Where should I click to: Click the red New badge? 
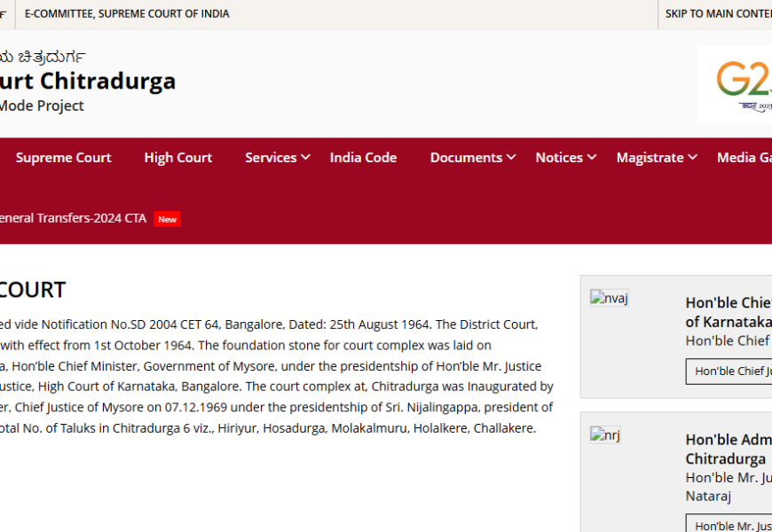tap(167, 219)
